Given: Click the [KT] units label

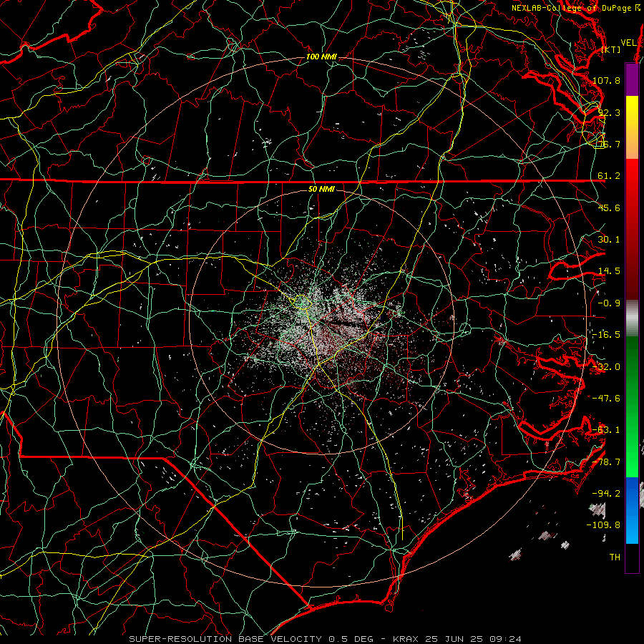Looking at the screenshot, I should tap(611, 49).
